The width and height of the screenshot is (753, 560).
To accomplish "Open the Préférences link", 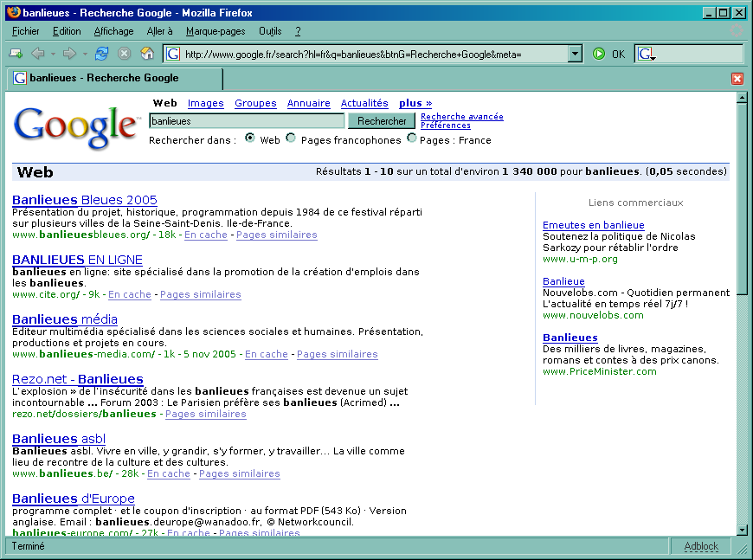I will [446, 126].
